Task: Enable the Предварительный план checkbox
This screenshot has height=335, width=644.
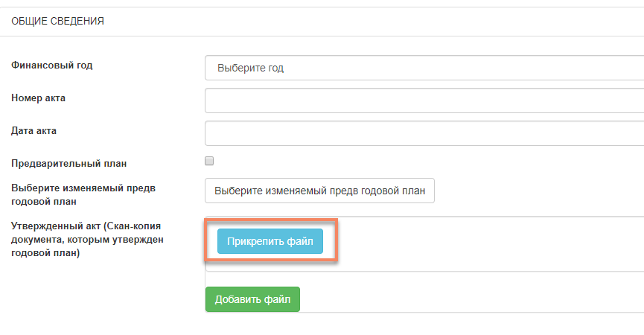Action: (209, 161)
